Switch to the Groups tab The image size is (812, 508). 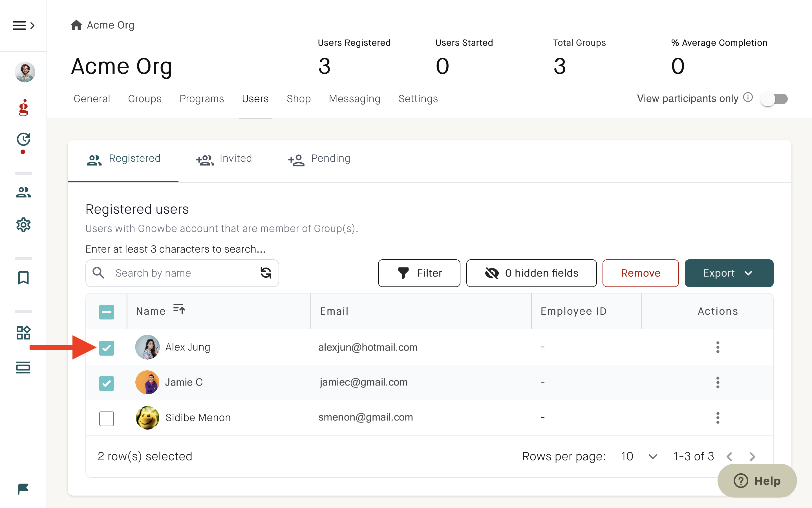pos(145,99)
